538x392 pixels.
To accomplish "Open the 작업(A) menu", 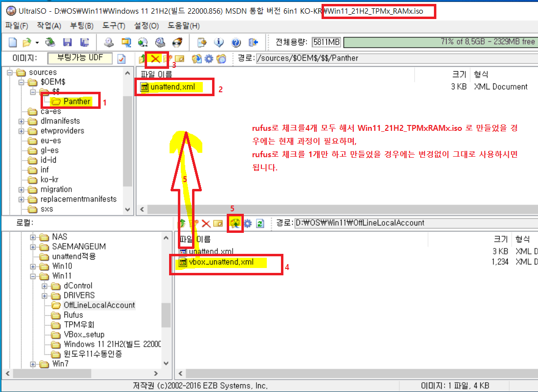I will pyautogui.click(x=49, y=26).
